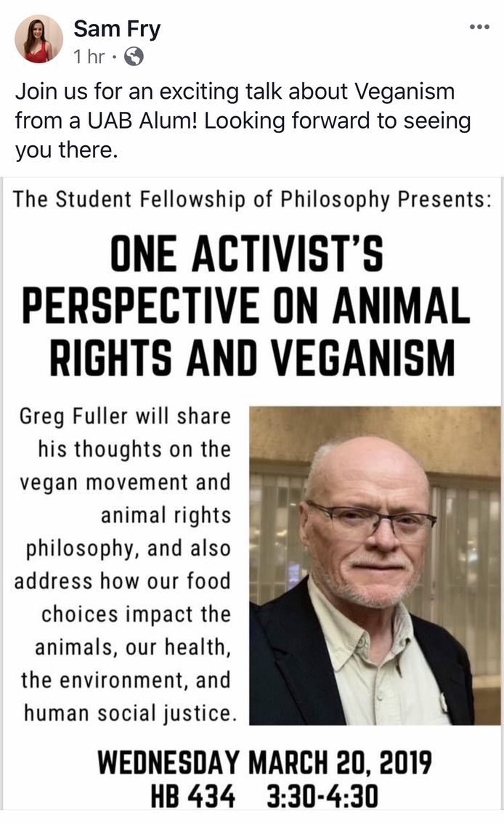
Task: Click the "Greg Fuller will share" flyer line
Action: [x=125, y=417]
